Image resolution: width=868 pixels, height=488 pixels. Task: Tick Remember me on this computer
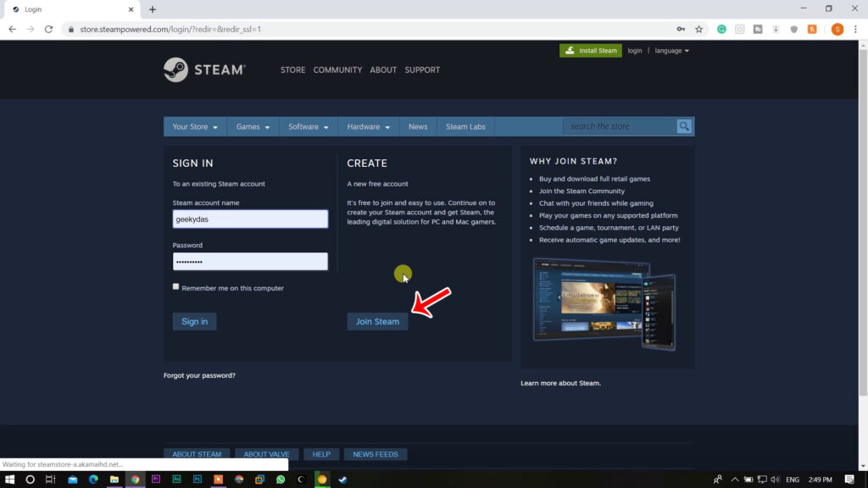point(175,286)
